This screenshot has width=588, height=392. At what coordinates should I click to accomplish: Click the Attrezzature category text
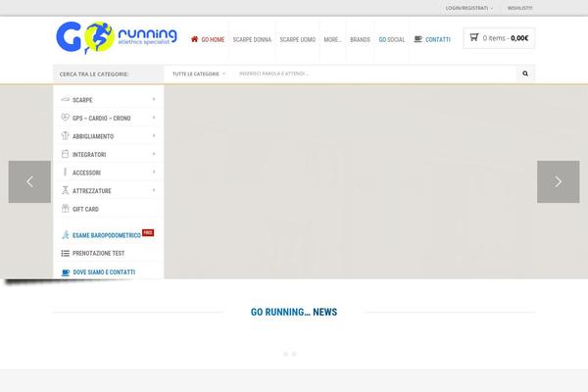click(x=92, y=190)
